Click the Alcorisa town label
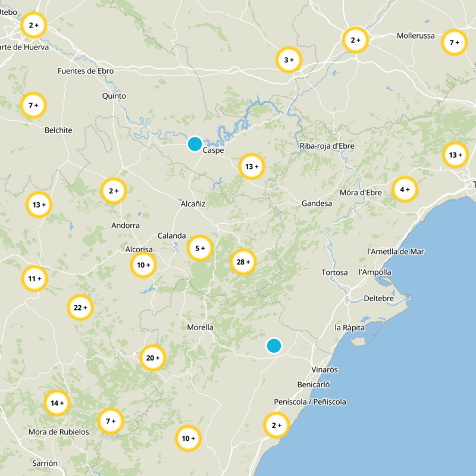Screen dimensions: 476x476 [x=139, y=249]
